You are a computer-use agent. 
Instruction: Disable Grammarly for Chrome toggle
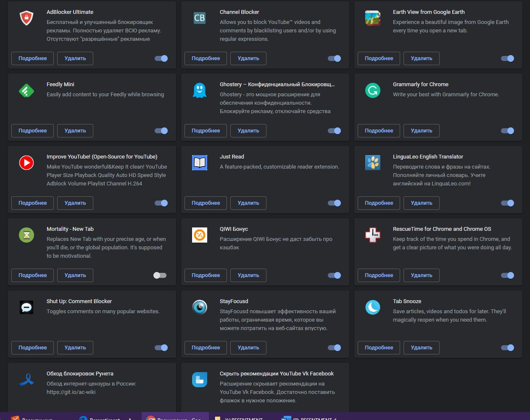508,131
